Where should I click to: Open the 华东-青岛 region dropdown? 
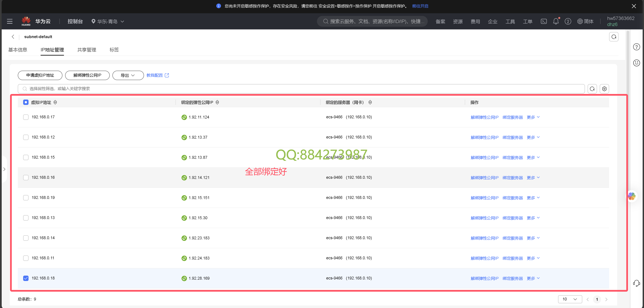click(108, 21)
